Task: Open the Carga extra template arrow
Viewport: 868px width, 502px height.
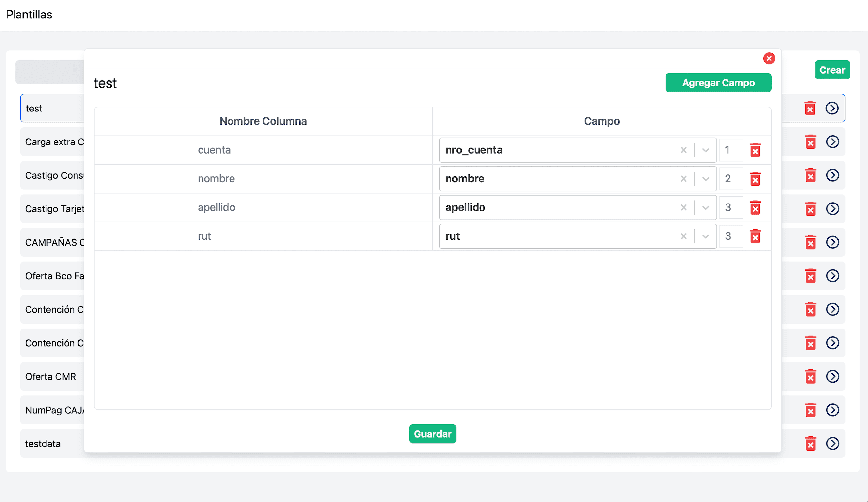Action: 832,141
